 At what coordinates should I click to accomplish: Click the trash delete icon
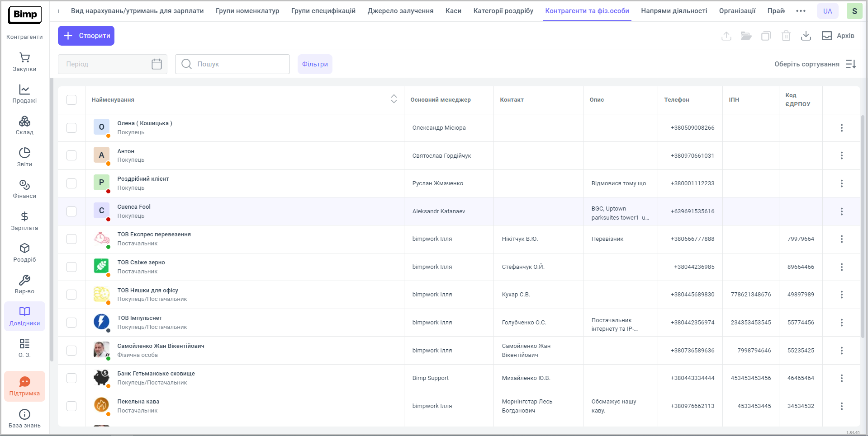[x=786, y=36]
